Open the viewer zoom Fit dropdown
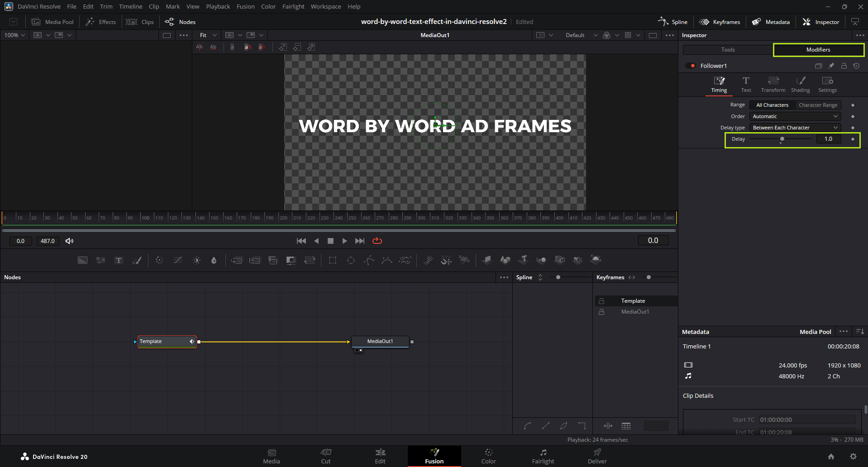Image resolution: width=868 pixels, height=467 pixels. click(x=208, y=35)
